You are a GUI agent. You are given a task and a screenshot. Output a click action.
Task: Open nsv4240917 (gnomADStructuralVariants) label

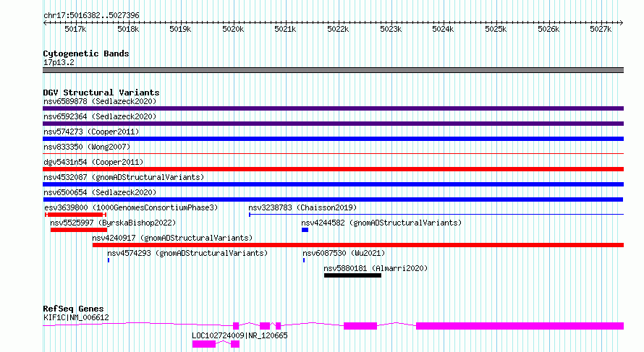[x=172, y=238]
